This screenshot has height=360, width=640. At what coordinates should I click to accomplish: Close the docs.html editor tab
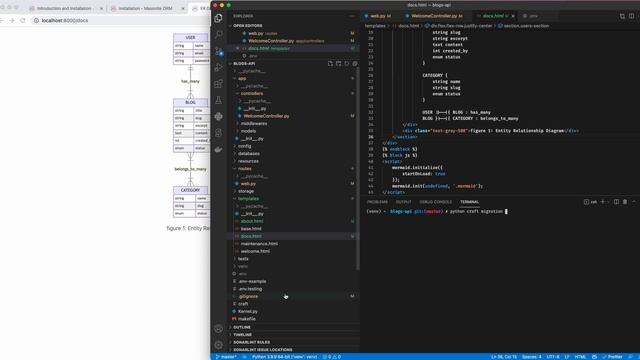click(513, 16)
